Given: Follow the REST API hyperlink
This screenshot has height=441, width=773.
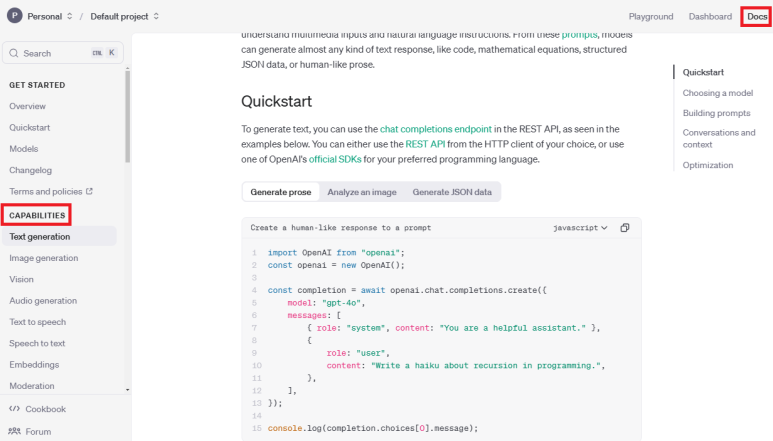Looking at the screenshot, I should pyautogui.click(x=425, y=144).
